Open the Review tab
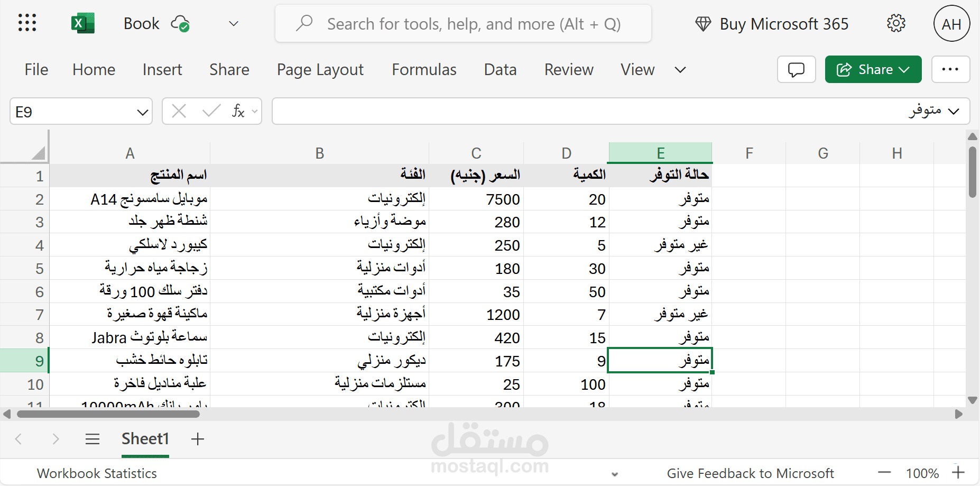The width and height of the screenshot is (980, 486). (569, 70)
